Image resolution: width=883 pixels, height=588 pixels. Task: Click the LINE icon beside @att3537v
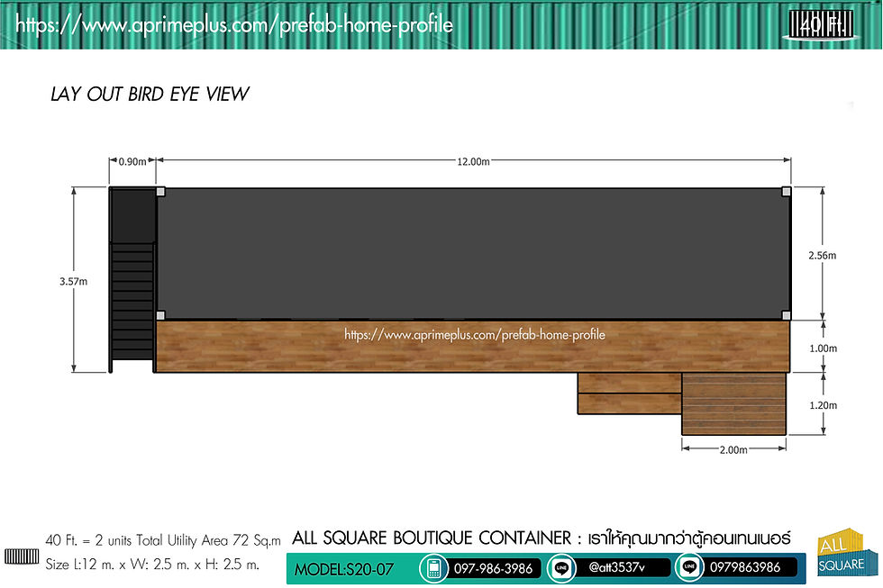point(561,568)
